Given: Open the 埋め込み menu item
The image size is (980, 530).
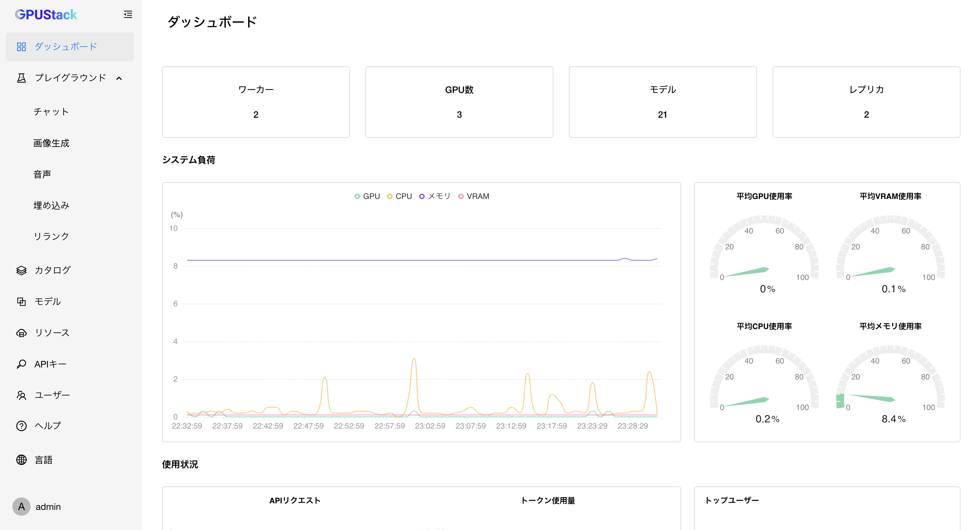Looking at the screenshot, I should (x=51, y=205).
